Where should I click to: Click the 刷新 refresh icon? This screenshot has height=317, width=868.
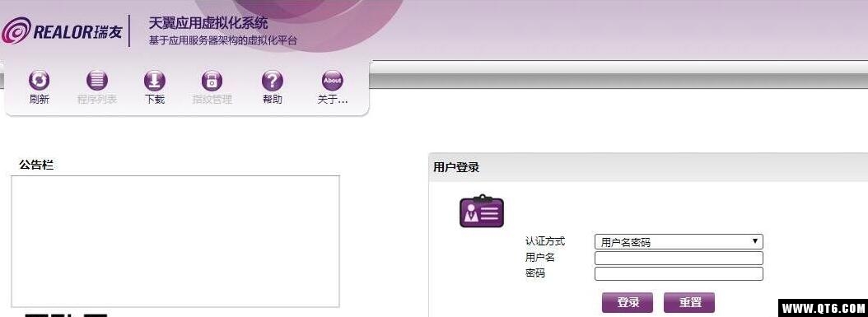click(x=39, y=82)
